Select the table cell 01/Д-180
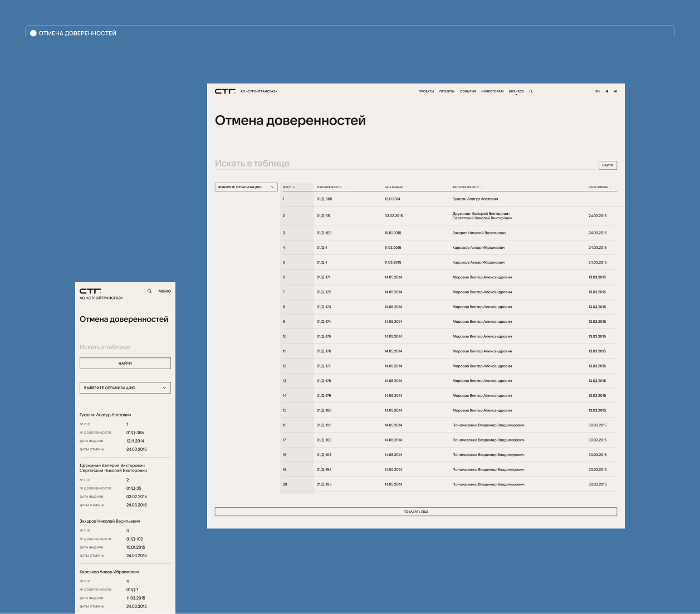The height and width of the screenshot is (614, 700). [x=324, y=410]
